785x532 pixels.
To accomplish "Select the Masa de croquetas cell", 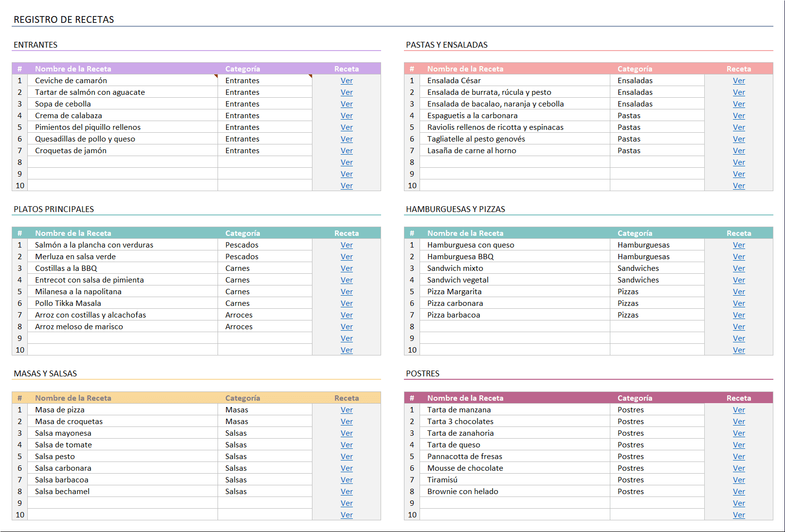I will pyautogui.click(x=123, y=422).
